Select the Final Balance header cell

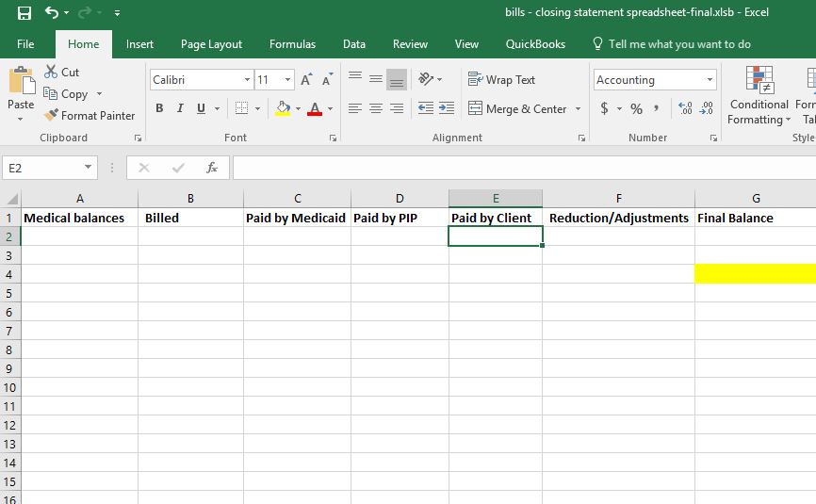tap(756, 218)
